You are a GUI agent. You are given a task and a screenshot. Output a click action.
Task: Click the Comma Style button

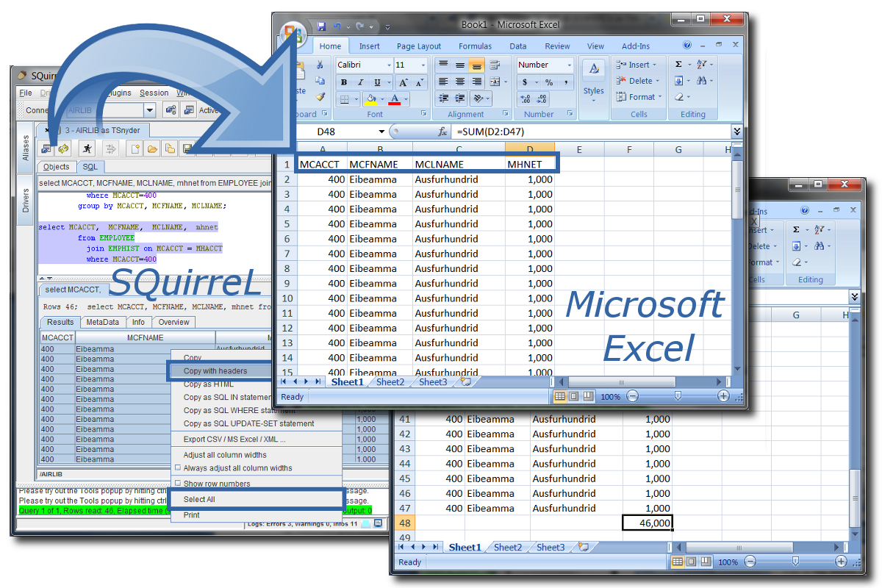tap(567, 82)
